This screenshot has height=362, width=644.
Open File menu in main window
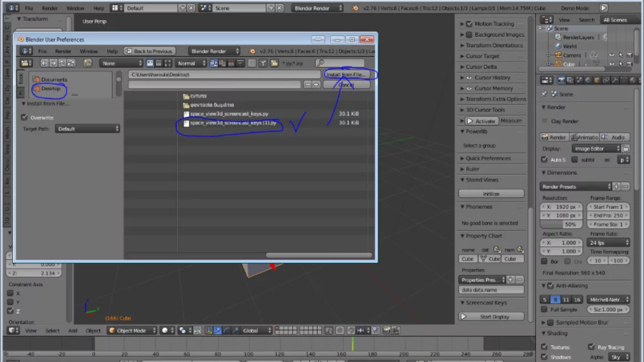29,8
